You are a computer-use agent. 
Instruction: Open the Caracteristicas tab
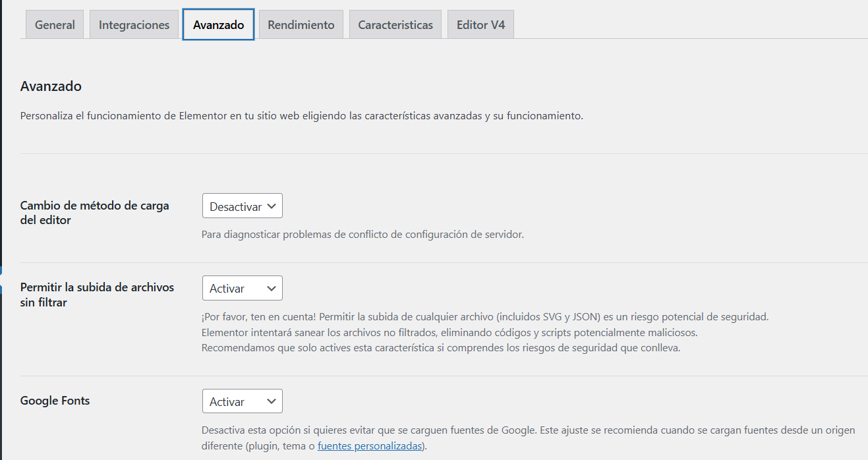coord(395,25)
